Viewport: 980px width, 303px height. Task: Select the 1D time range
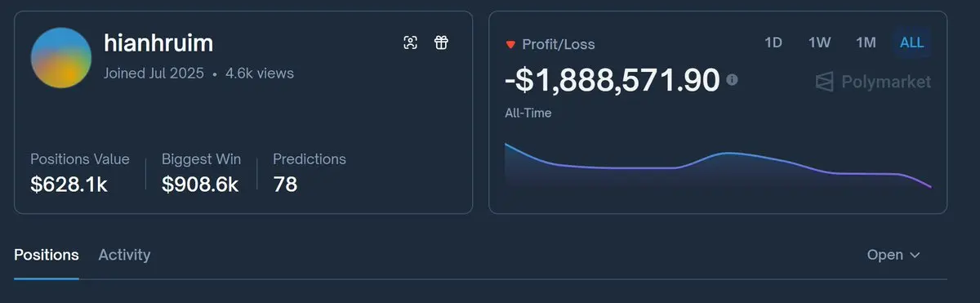[x=773, y=42]
